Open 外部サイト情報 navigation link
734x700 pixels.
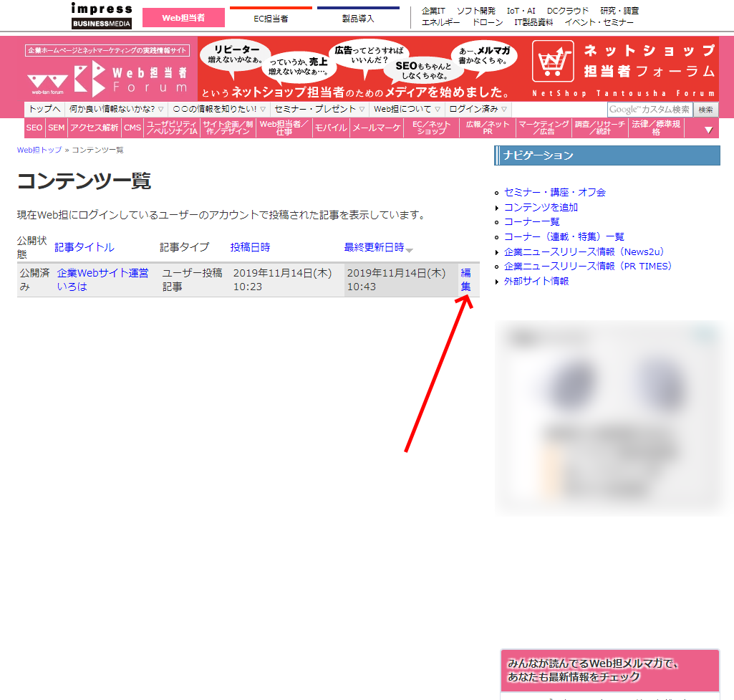[536, 281]
